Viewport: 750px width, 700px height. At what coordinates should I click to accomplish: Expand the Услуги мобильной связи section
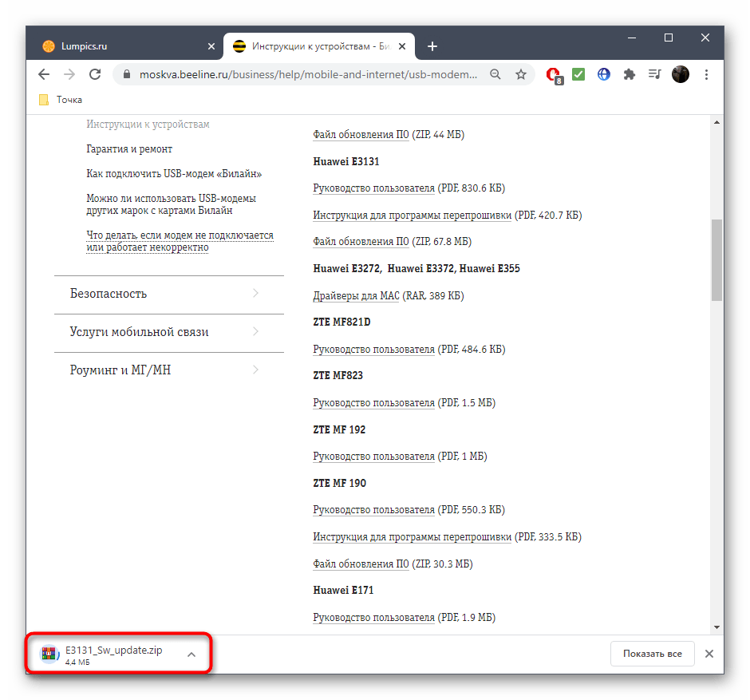pos(169,332)
